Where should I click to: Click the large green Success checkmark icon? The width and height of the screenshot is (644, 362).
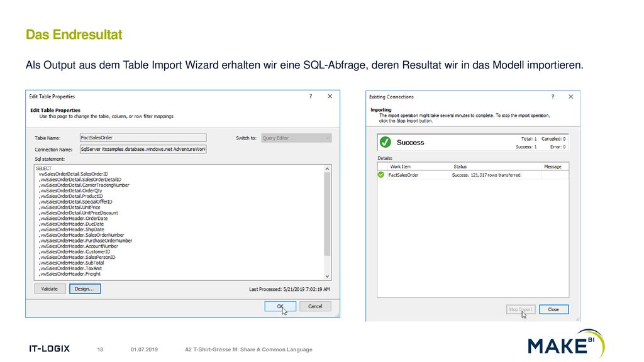click(x=386, y=143)
